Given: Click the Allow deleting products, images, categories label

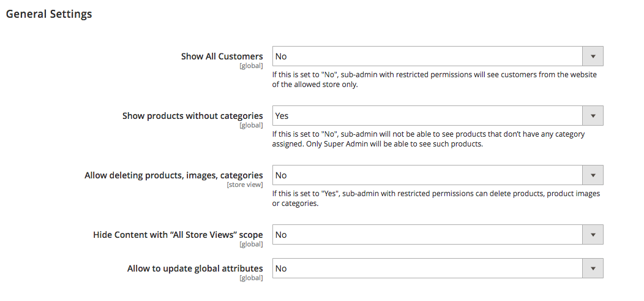Looking at the screenshot, I should [x=174, y=175].
